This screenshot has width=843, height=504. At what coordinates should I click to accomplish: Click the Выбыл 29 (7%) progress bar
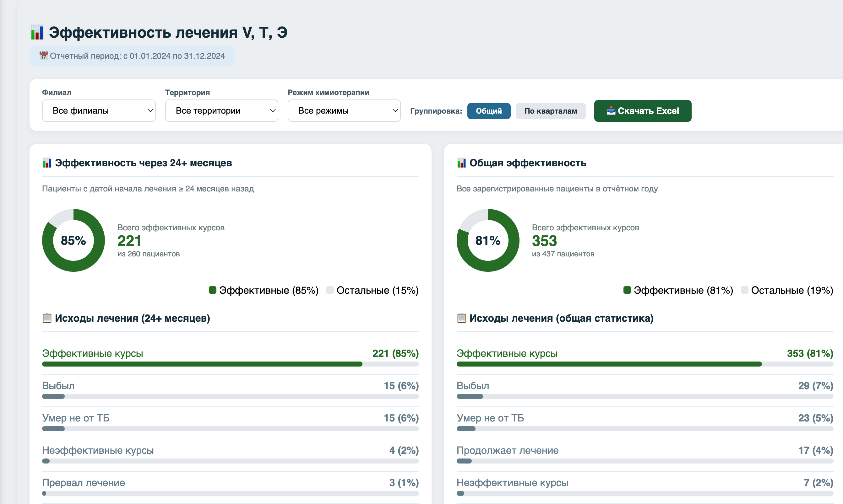645,396
